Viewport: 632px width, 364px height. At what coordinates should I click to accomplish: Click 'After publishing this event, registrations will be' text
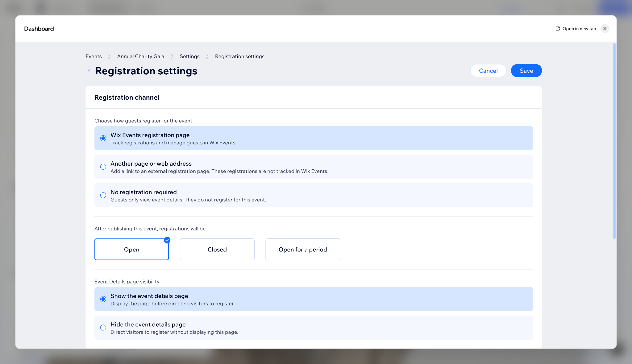click(x=150, y=229)
